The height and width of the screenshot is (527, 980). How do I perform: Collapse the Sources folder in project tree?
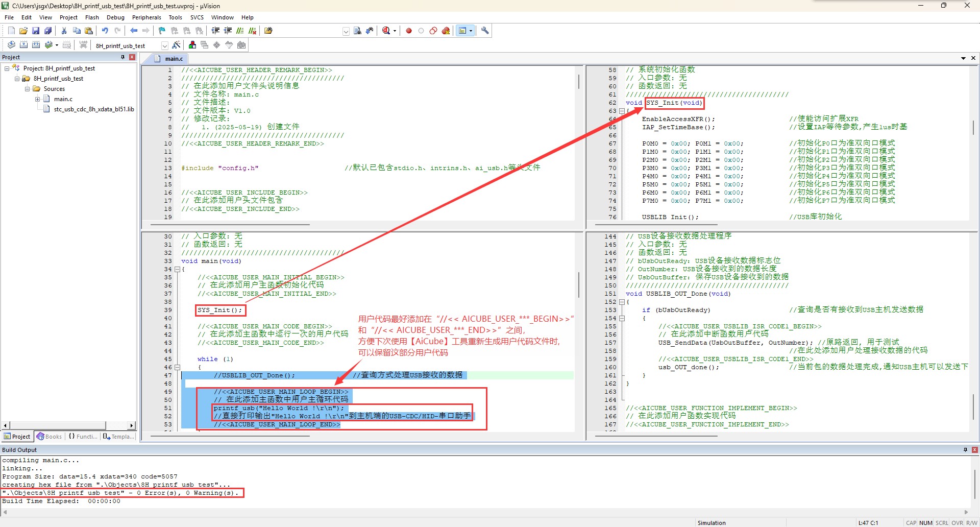pyautogui.click(x=27, y=89)
